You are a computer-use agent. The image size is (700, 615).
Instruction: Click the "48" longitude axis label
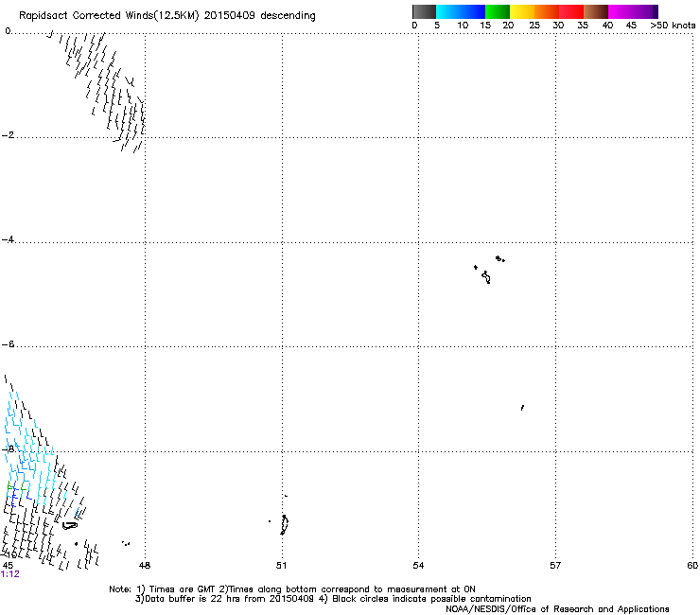pyautogui.click(x=145, y=566)
